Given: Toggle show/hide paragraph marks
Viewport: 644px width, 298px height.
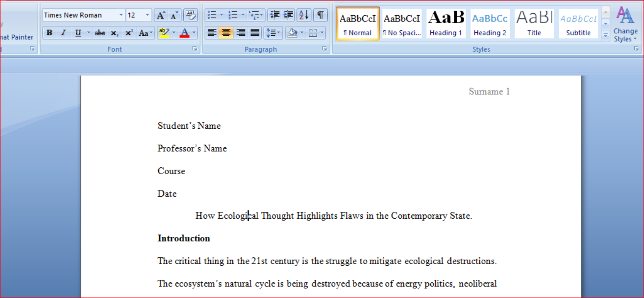Looking at the screenshot, I should pos(320,15).
